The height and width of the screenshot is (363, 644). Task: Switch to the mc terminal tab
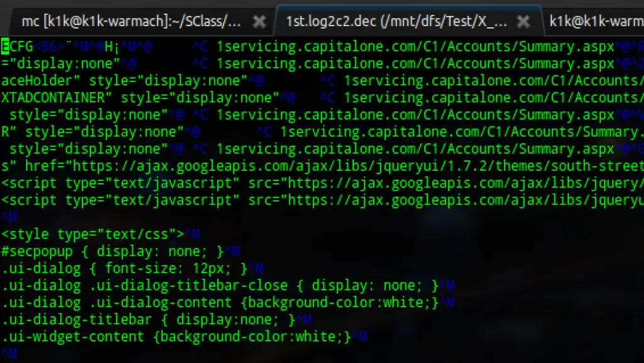point(131,21)
